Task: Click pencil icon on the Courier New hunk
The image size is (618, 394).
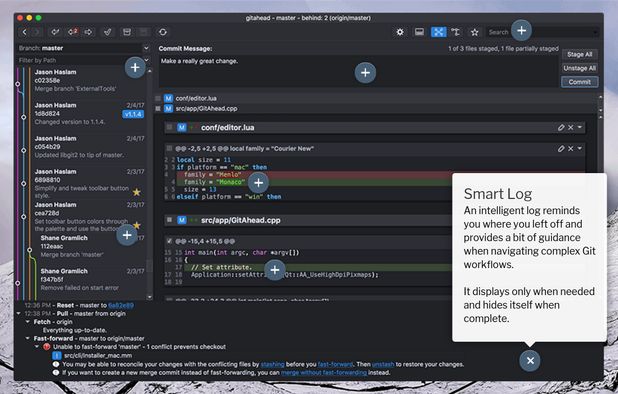Action: 561,149
